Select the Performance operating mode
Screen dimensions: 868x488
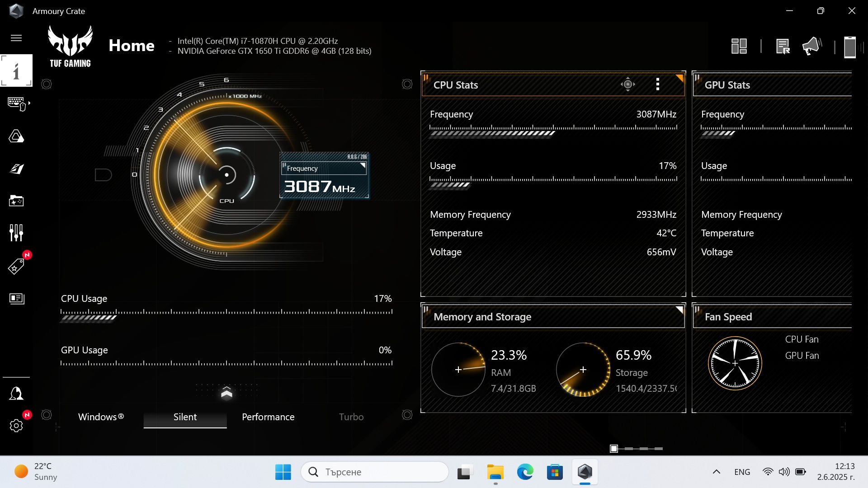(x=268, y=417)
